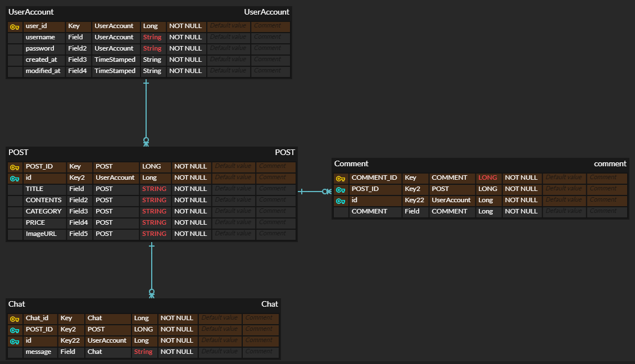The width and height of the screenshot is (635, 364).
Task: Open the data type dropdown for PRICE
Action: coord(154,222)
